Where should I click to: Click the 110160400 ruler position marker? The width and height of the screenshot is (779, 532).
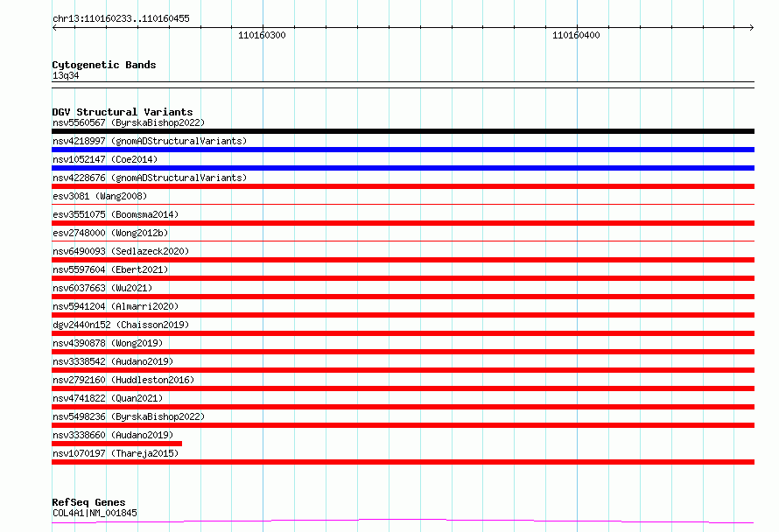point(576,35)
